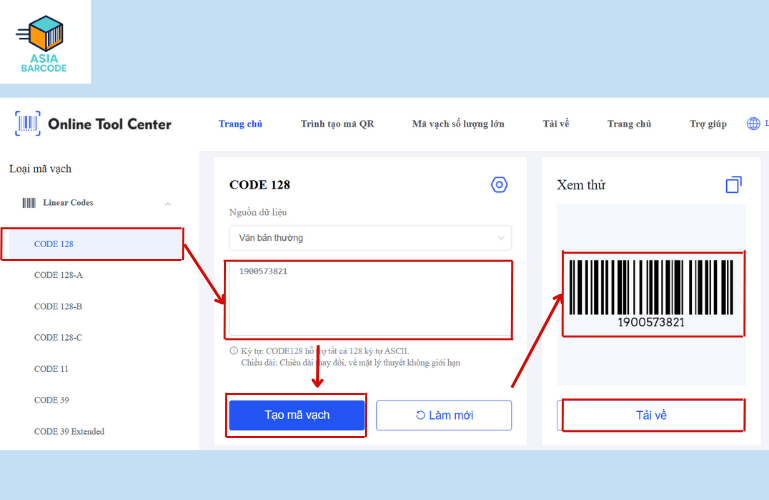Select CODE 128-A barcode type
The image size is (769, 500).
pos(58,275)
